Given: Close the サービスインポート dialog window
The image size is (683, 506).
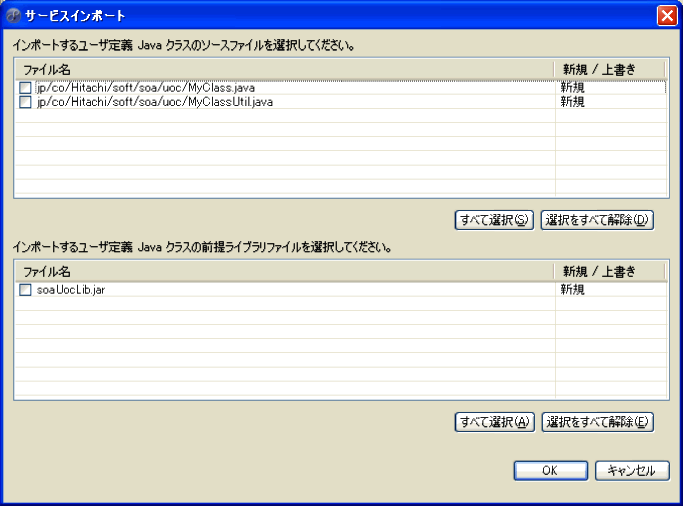Looking at the screenshot, I should pyautogui.click(x=667, y=16).
